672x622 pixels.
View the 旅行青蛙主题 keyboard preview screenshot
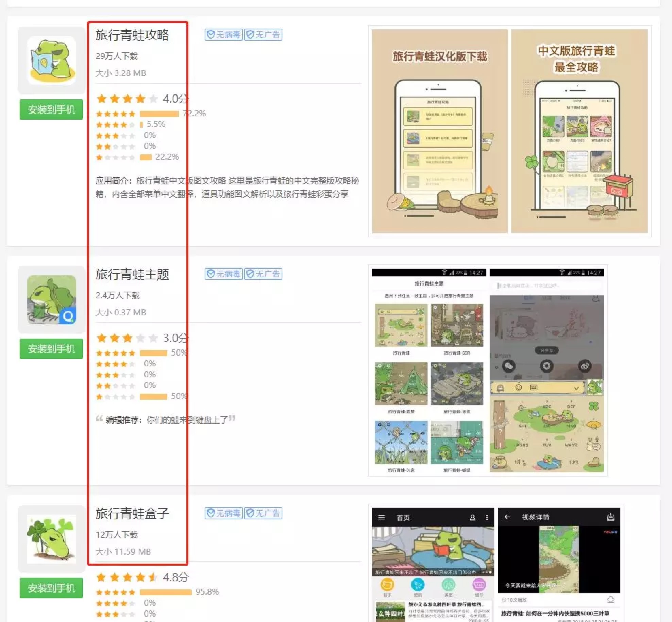click(547, 370)
